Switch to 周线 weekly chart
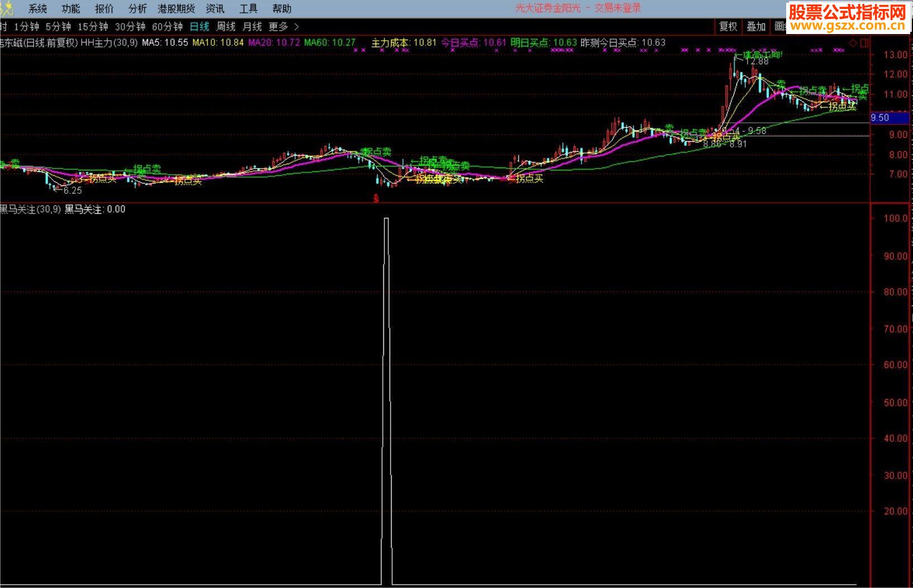The width and height of the screenshot is (913, 588). tap(226, 26)
